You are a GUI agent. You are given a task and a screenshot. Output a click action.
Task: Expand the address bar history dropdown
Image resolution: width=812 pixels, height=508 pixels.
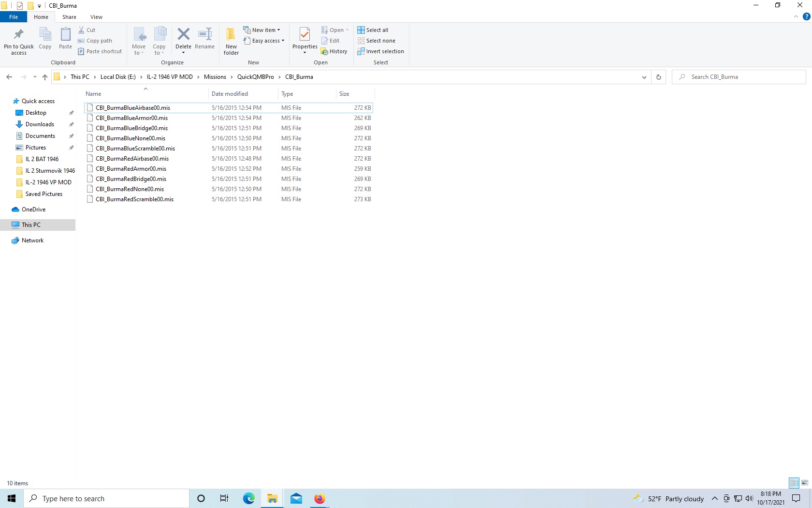point(644,77)
